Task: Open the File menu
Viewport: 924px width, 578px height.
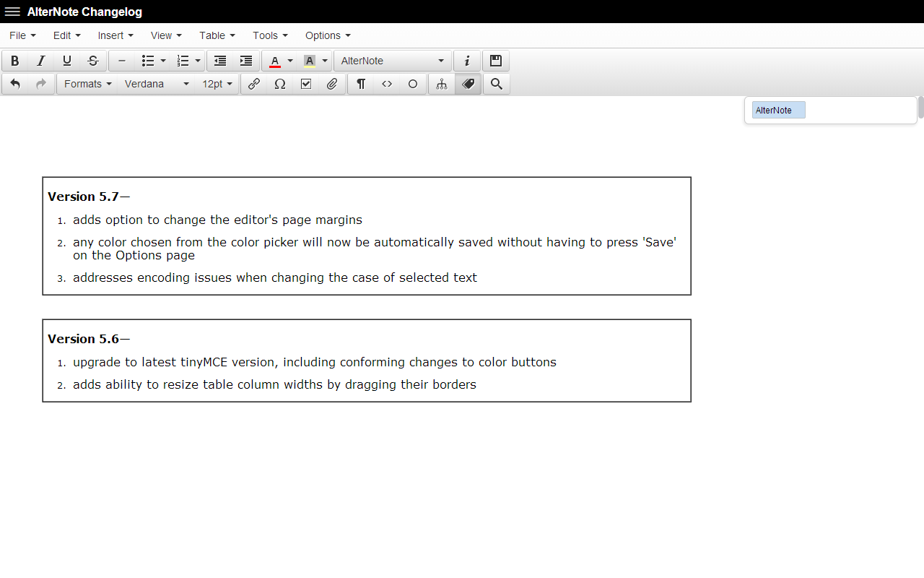Action: [22, 35]
